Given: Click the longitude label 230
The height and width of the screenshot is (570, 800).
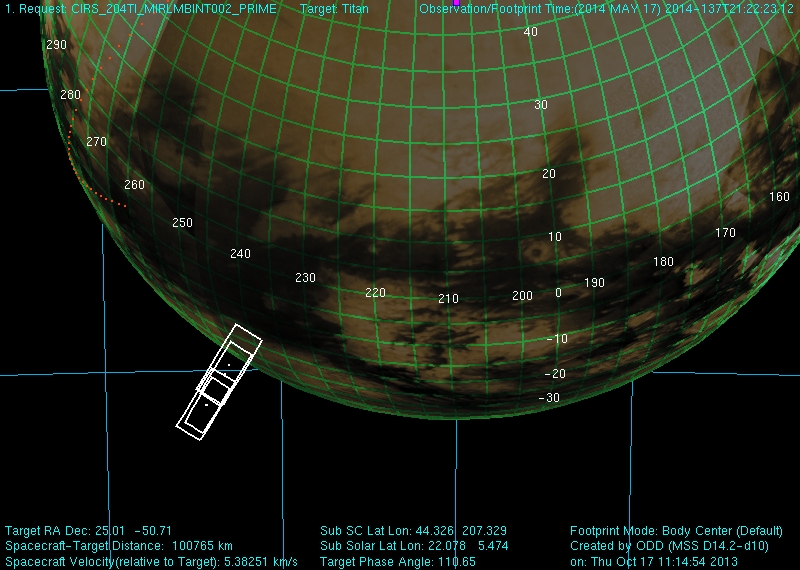Looking at the screenshot, I should click(x=305, y=278).
